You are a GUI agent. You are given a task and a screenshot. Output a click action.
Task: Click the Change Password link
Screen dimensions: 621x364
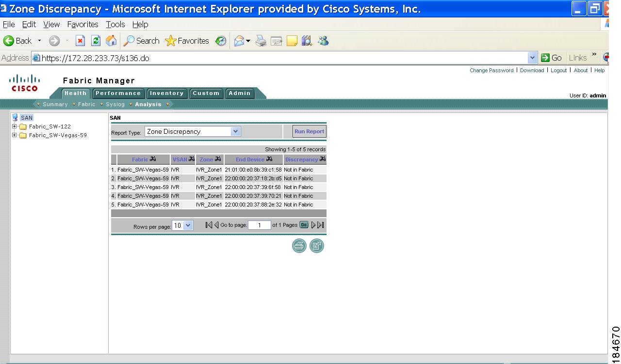[491, 70]
